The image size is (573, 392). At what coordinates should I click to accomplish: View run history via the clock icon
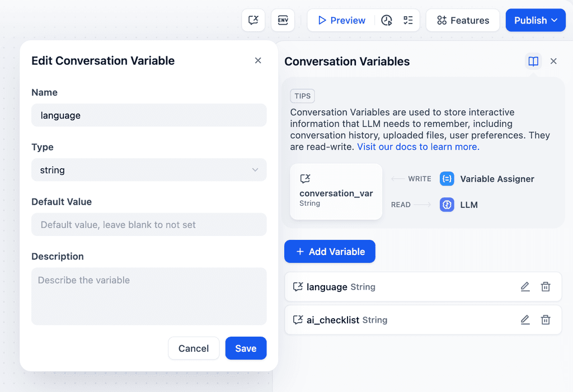386,20
